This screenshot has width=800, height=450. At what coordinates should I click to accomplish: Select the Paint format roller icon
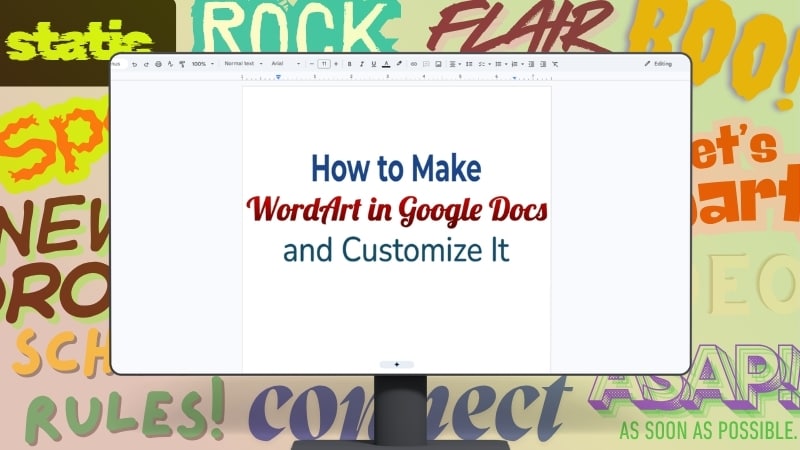coord(182,64)
